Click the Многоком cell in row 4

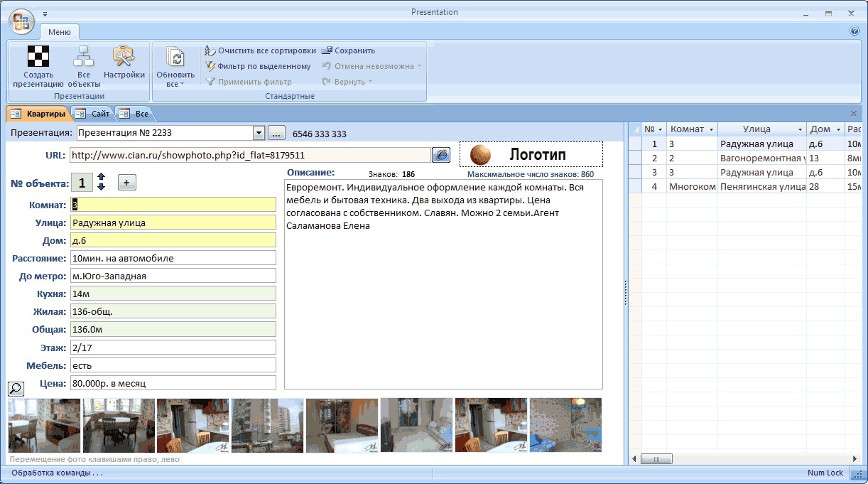(692, 186)
